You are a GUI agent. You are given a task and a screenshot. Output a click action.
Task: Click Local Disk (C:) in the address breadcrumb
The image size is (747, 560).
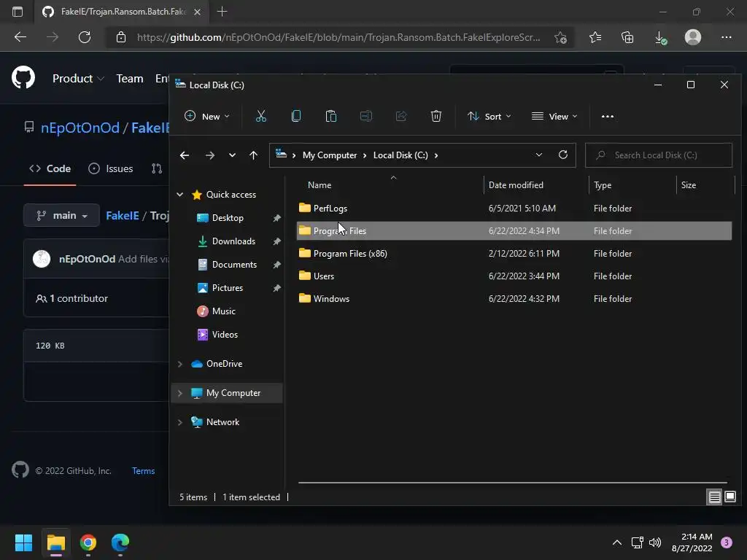400,155
